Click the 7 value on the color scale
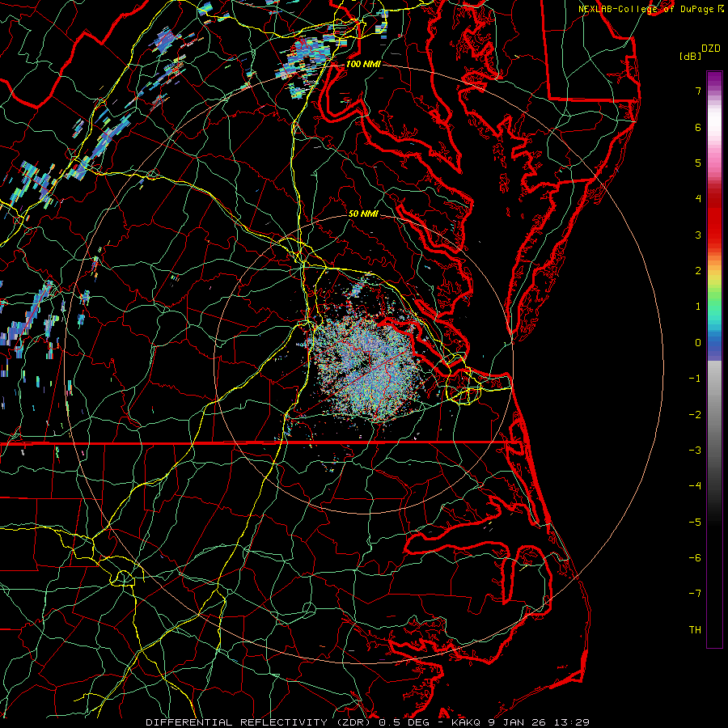This screenshot has width=728, height=728. click(x=698, y=91)
